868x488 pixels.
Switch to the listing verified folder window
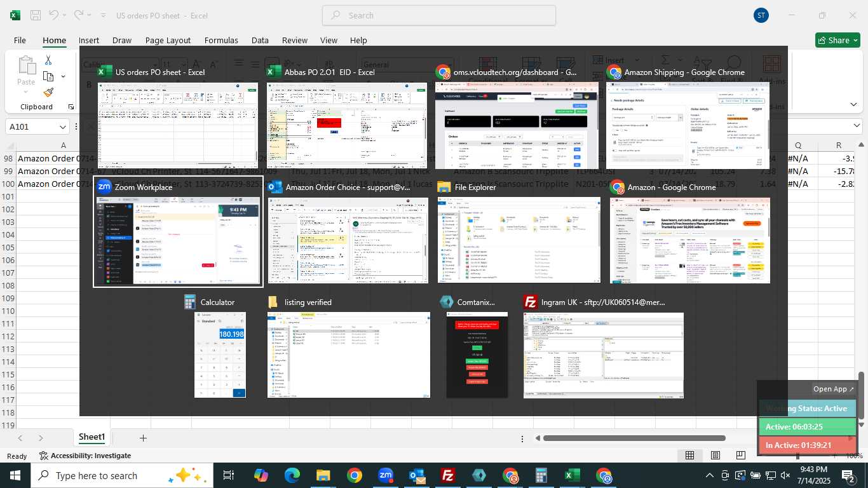pyautogui.click(x=349, y=348)
